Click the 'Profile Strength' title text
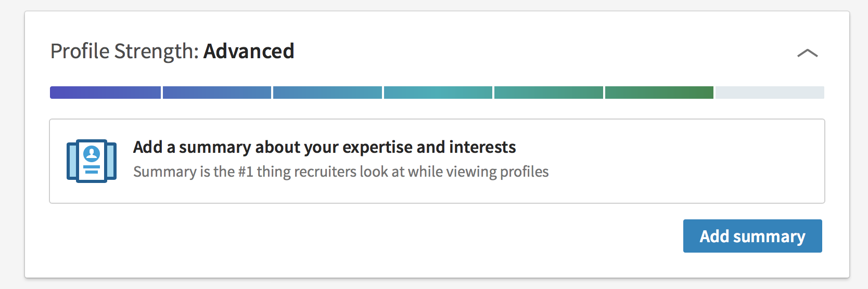Screen dimensions: 868x289 click(124, 51)
